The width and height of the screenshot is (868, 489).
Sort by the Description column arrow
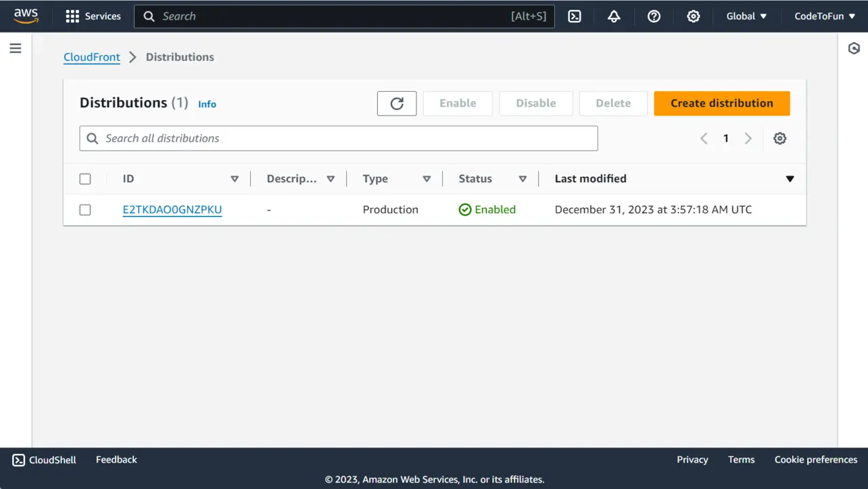[331, 179]
